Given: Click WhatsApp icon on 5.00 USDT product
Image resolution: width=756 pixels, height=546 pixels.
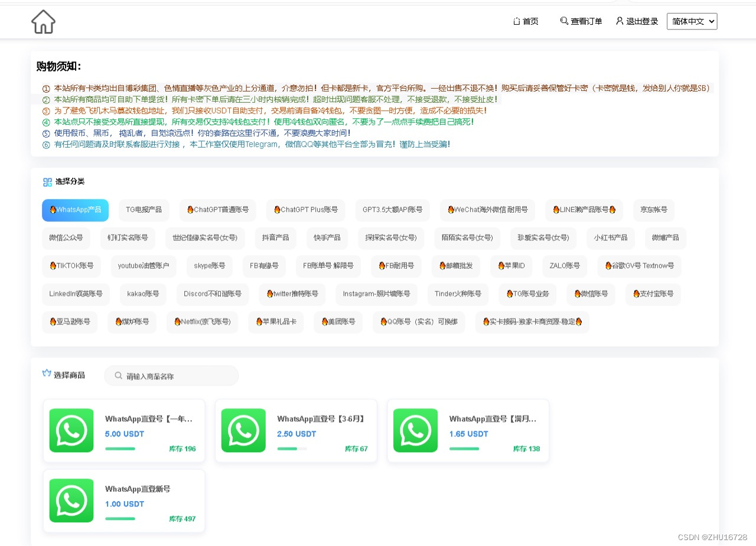Looking at the screenshot, I should coord(71,431).
